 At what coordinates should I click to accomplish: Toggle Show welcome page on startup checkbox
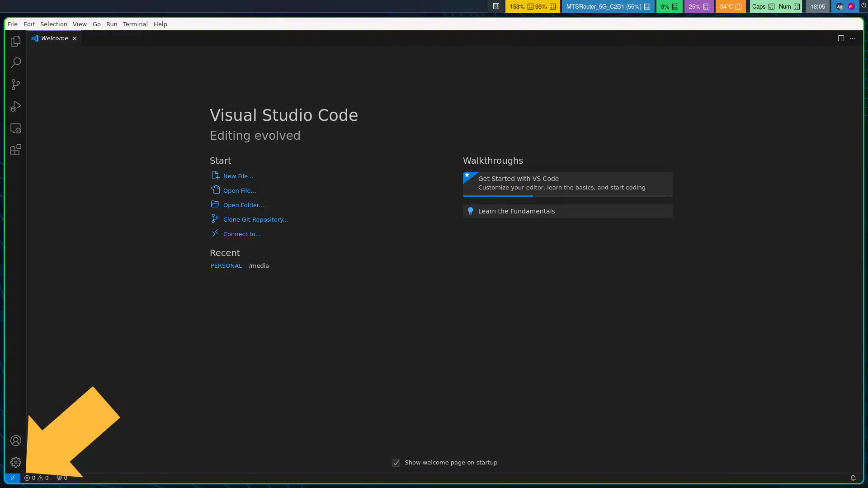point(396,463)
